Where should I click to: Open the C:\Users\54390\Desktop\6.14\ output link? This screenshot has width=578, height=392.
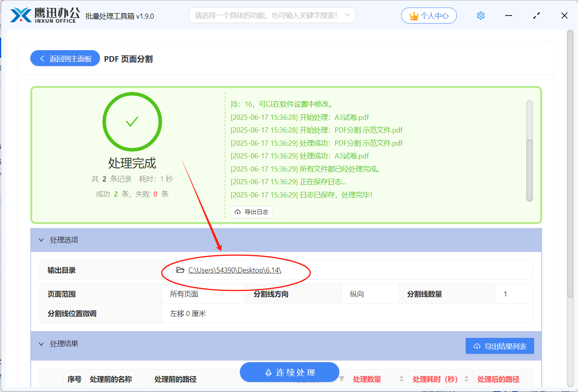[x=234, y=270]
